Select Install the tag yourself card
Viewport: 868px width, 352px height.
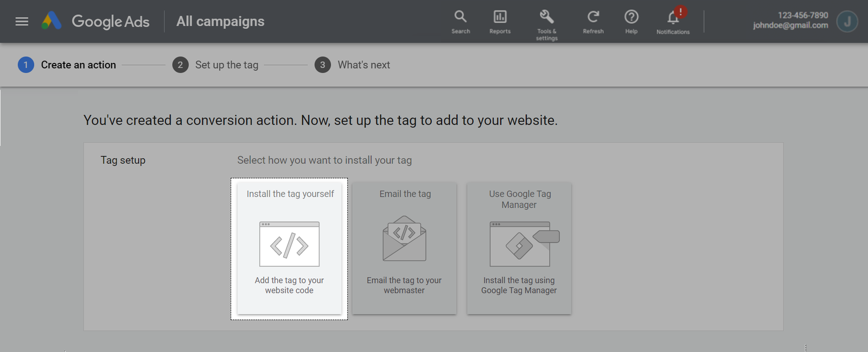289,248
